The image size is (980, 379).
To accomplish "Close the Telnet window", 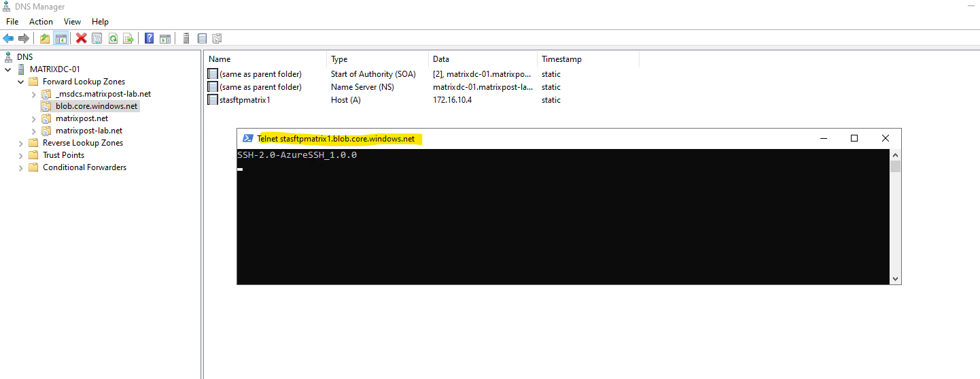I will 885,138.
